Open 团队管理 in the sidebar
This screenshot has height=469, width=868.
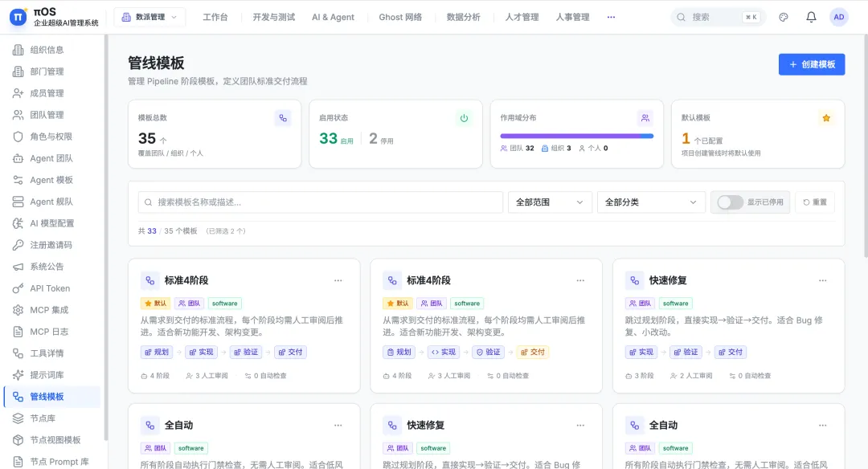click(x=53, y=115)
